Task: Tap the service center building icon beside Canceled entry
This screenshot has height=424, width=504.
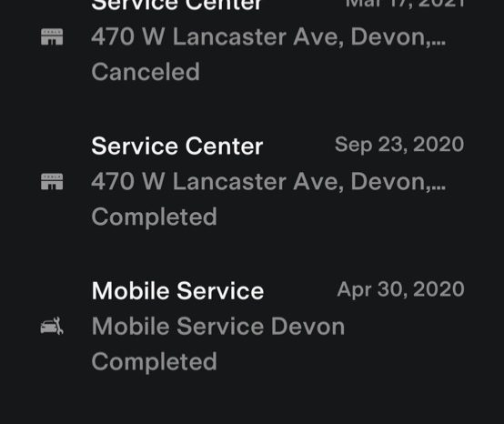Action: coord(52,36)
